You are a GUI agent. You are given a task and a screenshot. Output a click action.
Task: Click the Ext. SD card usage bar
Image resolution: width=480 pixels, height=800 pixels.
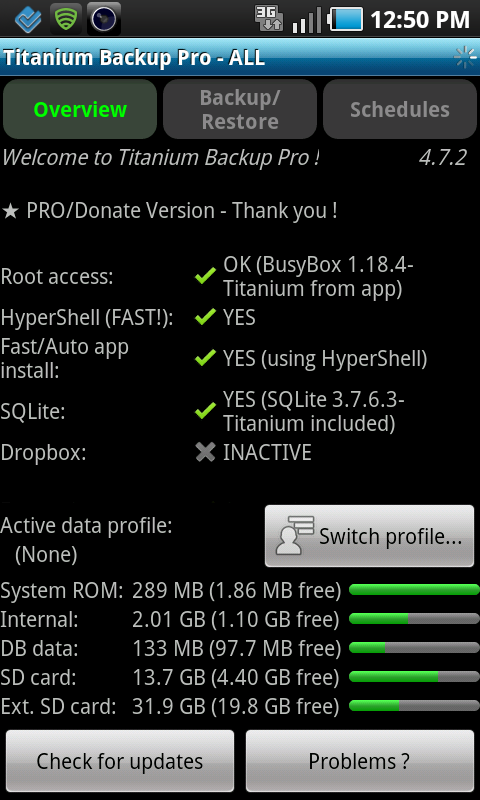(x=414, y=706)
